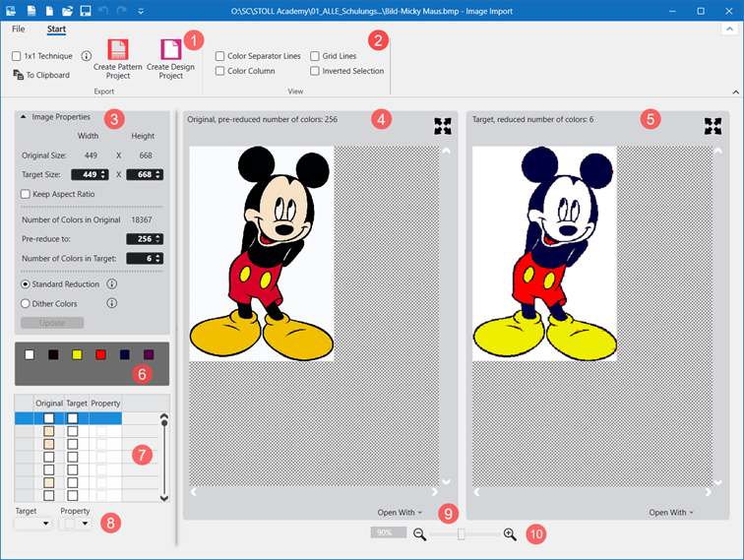744x560 pixels.
Task: Click the Create Pattern Project icon
Action: tap(118, 49)
